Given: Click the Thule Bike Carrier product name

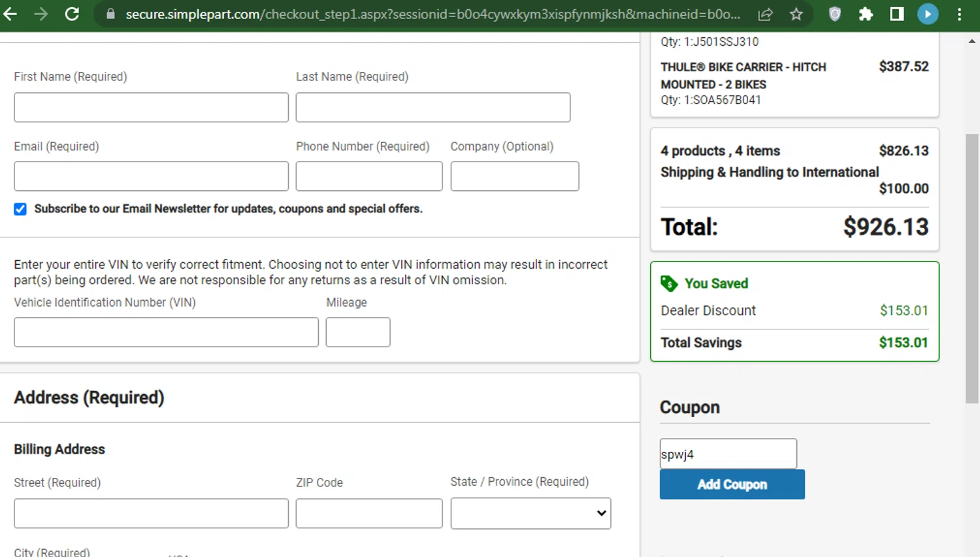Looking at the screenshot, I should pos(743,76).
